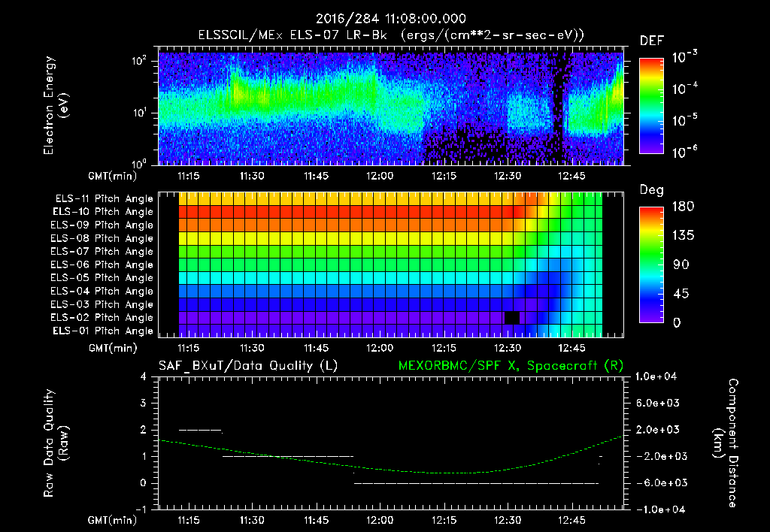Screen dimensions: 770x532
Task: Click the 45 value on Deg scale
Action: 681,294
